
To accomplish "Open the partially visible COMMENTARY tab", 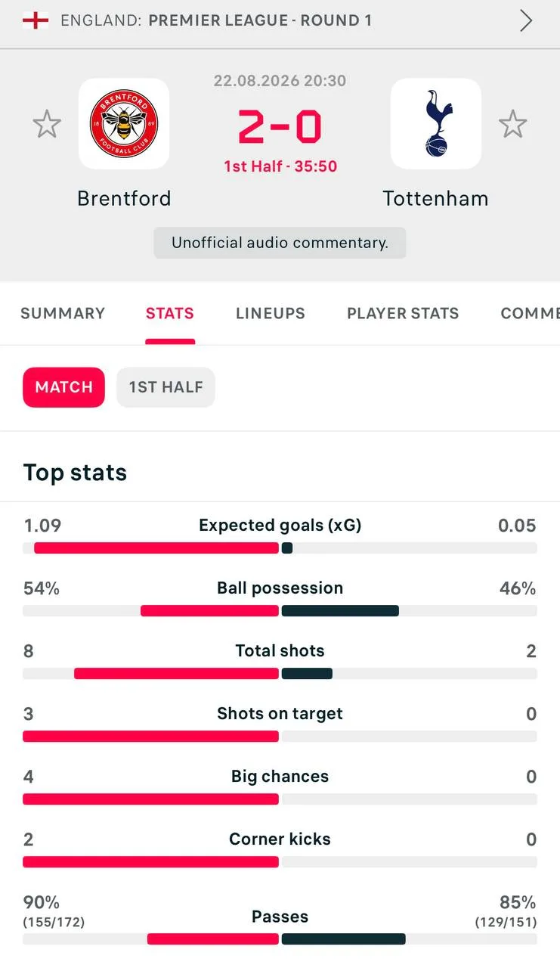I will [x=530, y=313].
